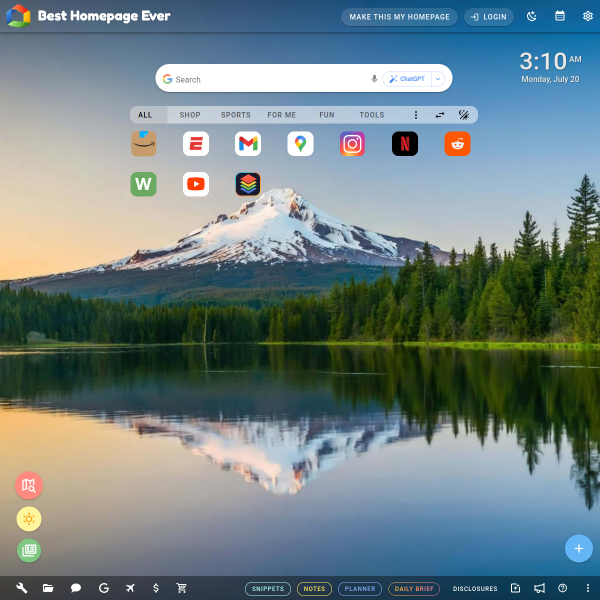The image size is (600, 600).
Task: Open the Amazon shortcut icon
Action: click(x=143, y=144)
